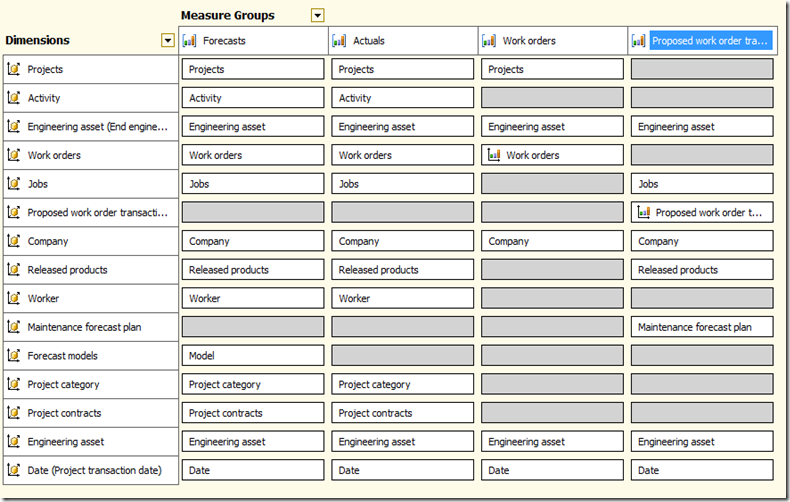Select the Released products dimension row header

90,270
